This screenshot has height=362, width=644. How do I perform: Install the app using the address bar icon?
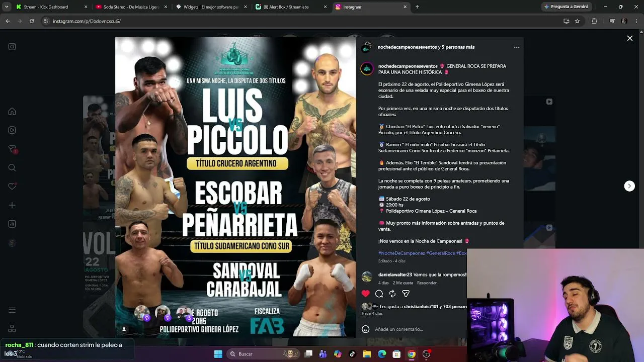click(x=567, y=21)
